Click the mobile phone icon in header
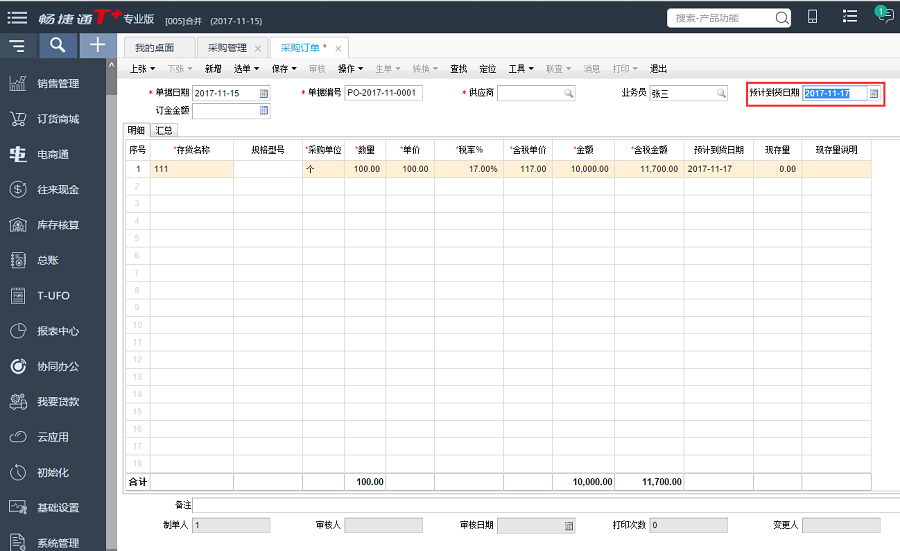 tap(813, 16)
